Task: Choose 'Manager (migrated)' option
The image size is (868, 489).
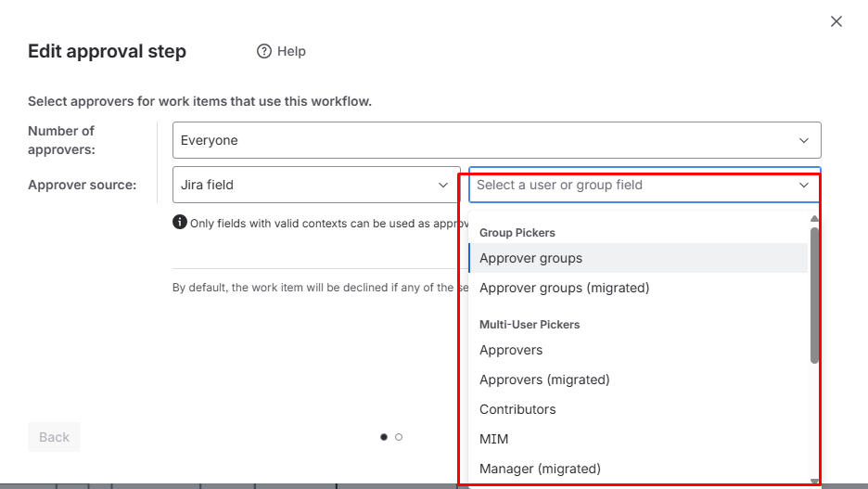Action: [x=638, y=469]
